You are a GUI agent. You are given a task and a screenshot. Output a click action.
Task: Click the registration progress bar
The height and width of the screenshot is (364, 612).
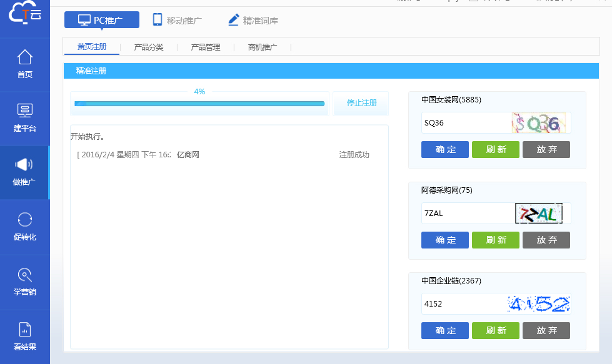199,104
